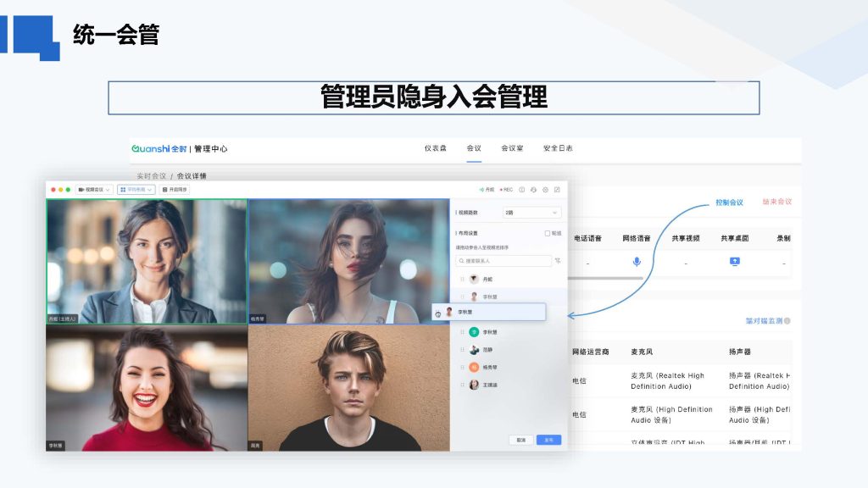The image size is (868, 488).
Task: Click the REC recording indicator
Action: (507, 190)
